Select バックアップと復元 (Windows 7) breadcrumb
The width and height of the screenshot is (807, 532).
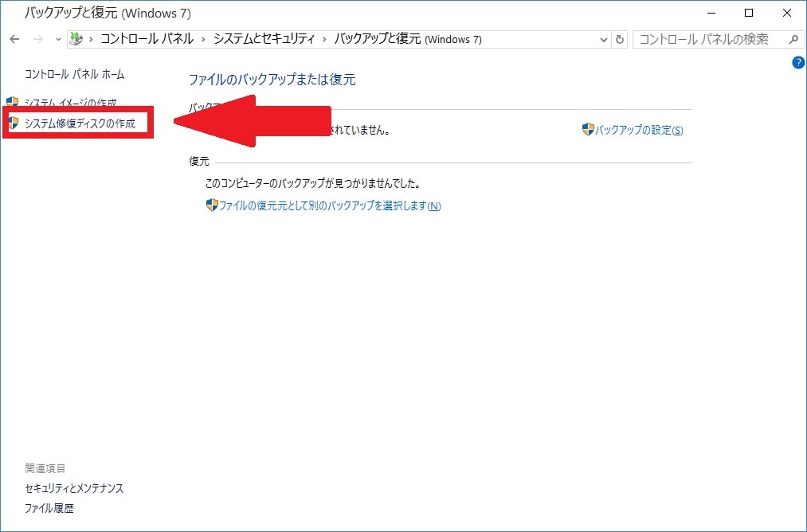point(408,39)
